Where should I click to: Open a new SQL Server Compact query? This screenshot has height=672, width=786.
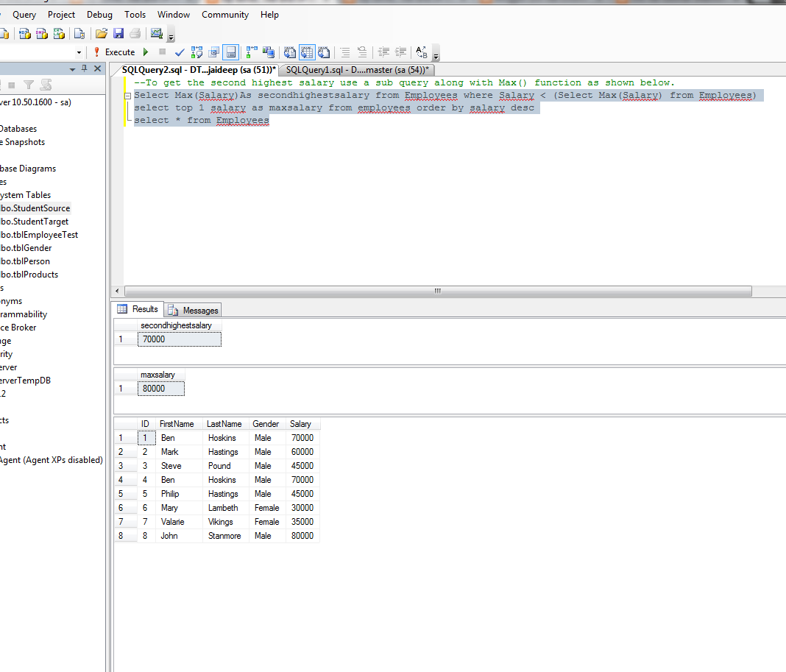pos(79,34)
